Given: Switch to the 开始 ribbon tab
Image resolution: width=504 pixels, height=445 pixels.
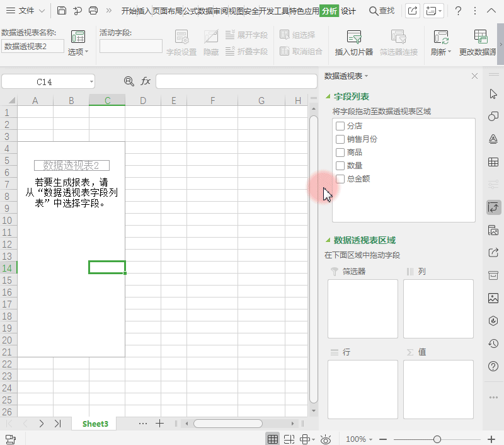Looking at the screenshot, I should pos(127,11).
